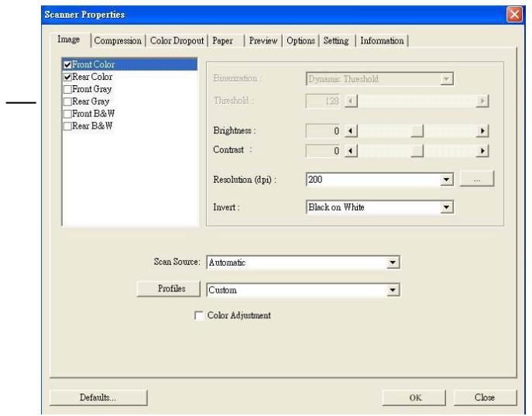Open the Color Dropout tab
This screenshot has width=532, height=416.
(177, 41)
